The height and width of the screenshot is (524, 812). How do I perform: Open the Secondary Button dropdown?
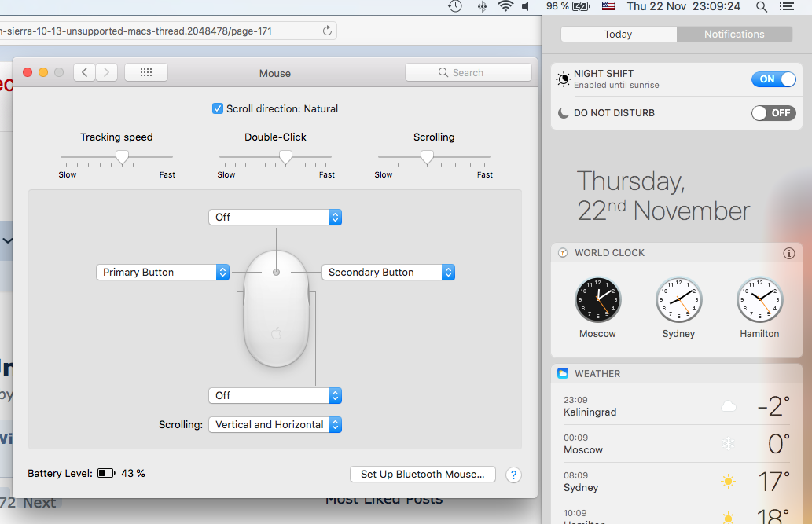pos(388,273)
